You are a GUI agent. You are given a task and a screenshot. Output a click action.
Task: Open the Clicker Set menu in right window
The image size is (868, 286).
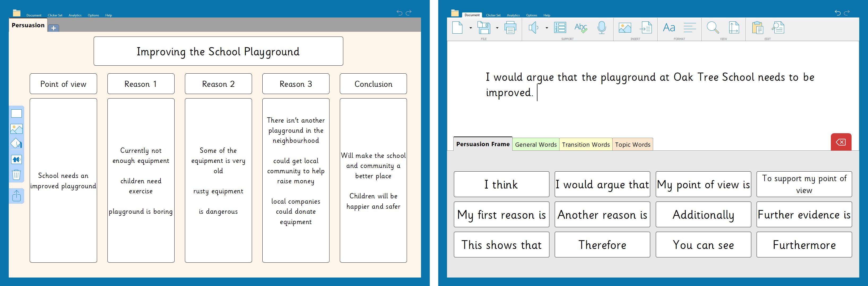click(493, 15)
